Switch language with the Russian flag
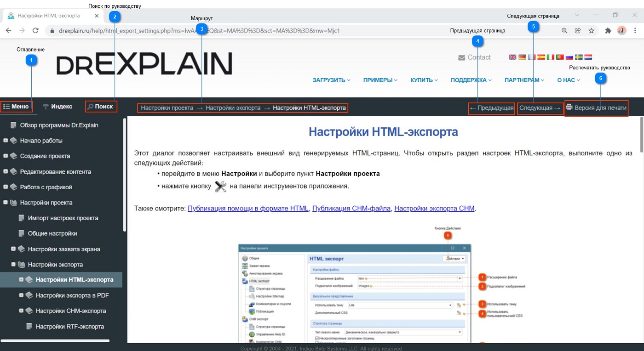This screenshot has height=351, width=644. click(569, 57)
